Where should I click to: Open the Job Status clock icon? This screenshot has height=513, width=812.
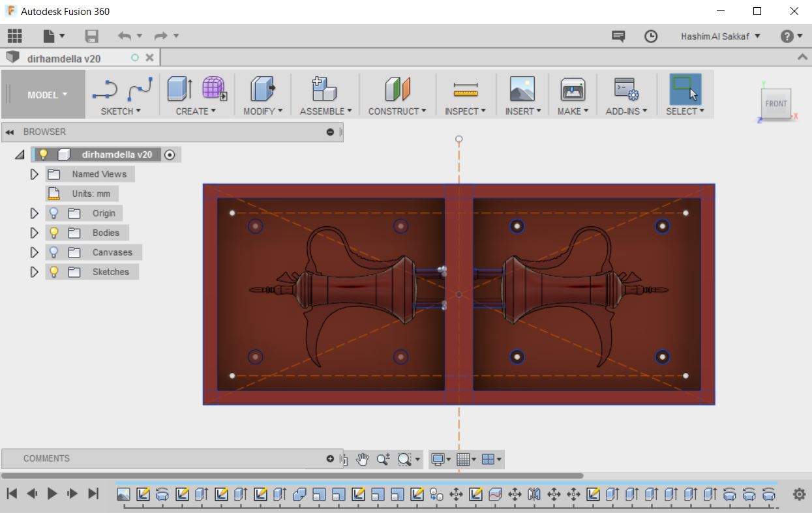(x=651, y=37)
